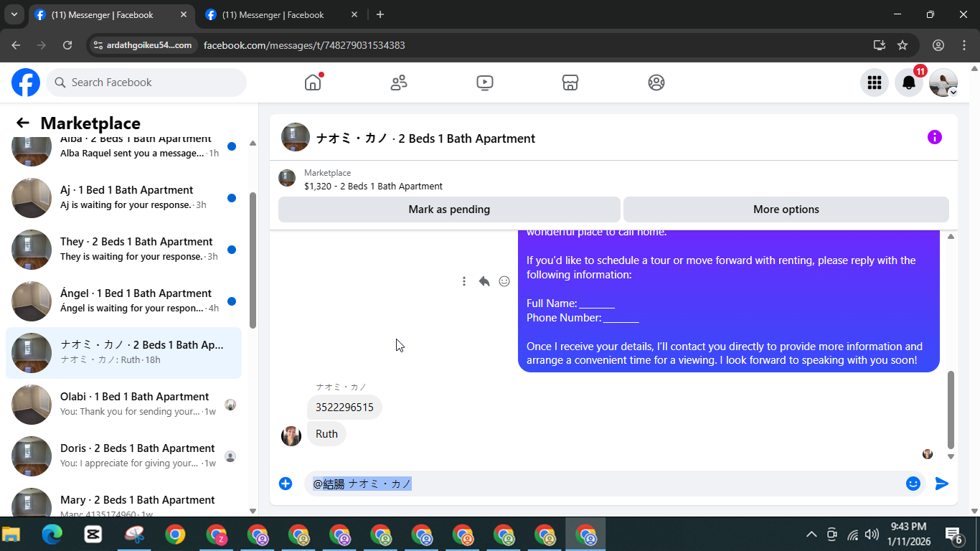The height and width of the screenshot is (551, 980).
Task: Click the Search Facebook field
Action: [146, 83]
